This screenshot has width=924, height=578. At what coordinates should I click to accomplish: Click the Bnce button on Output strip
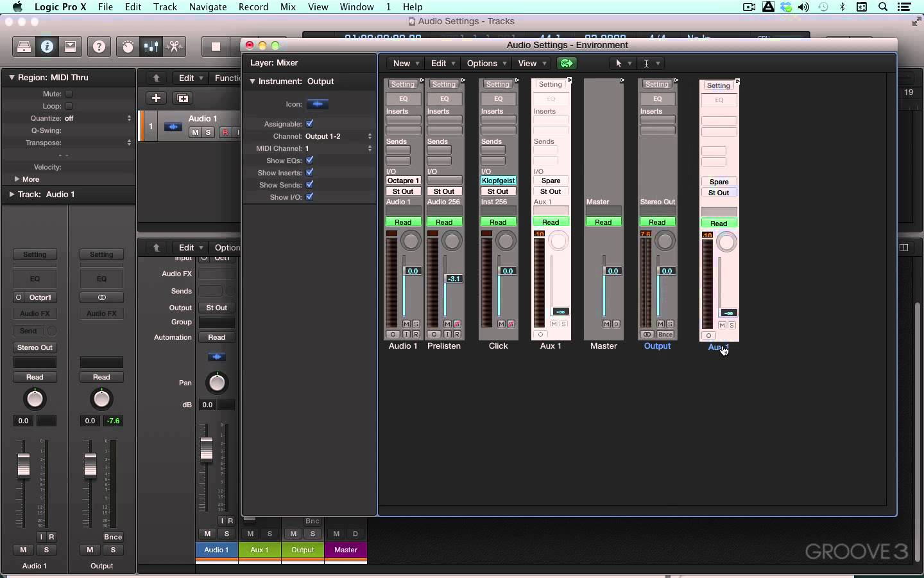[665, 334]
